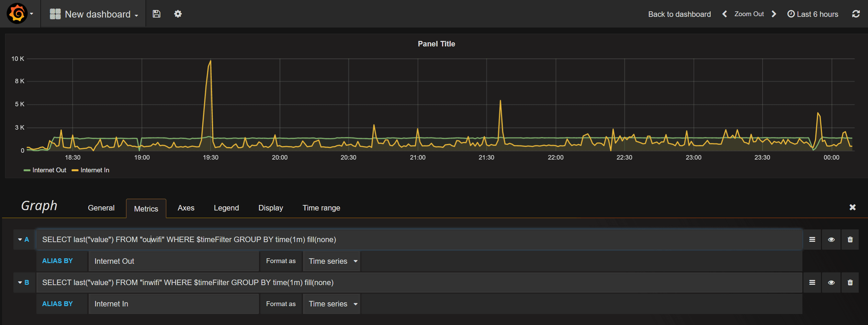Image resolution: width=868 pixels, height=325 pixels.
Task: Open the Display tab
Action: tap(271, 208)
